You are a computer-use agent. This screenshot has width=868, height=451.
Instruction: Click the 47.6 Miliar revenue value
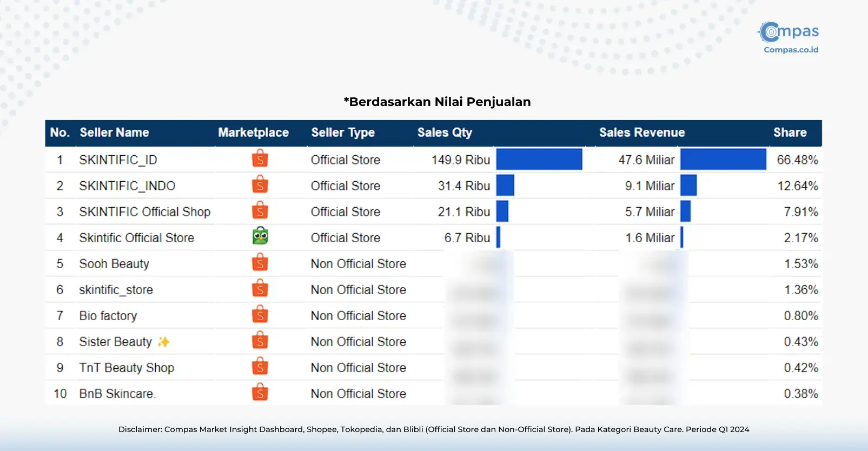click(647, 160)
